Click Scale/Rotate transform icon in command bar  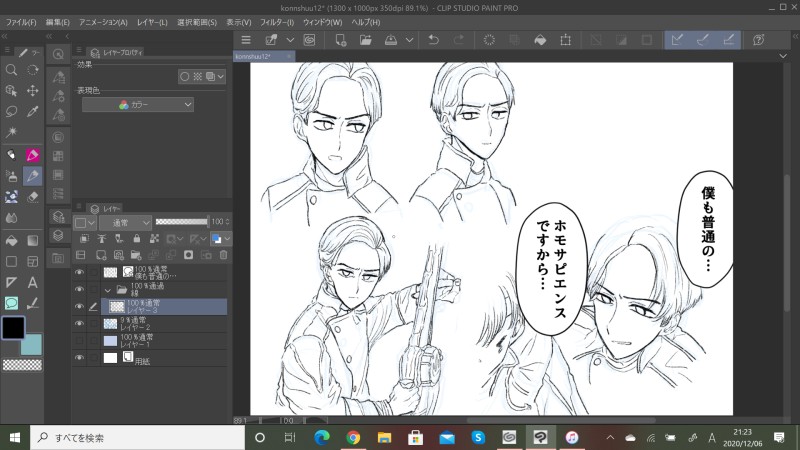(565, 40)
